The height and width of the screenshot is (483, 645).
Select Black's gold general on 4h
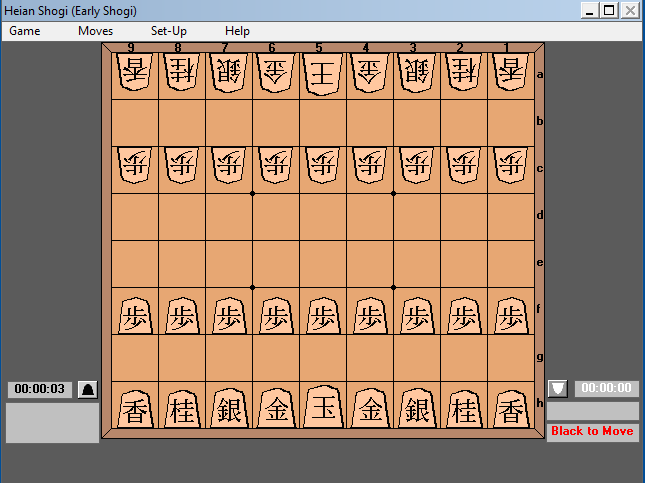[x=370, y=408]
